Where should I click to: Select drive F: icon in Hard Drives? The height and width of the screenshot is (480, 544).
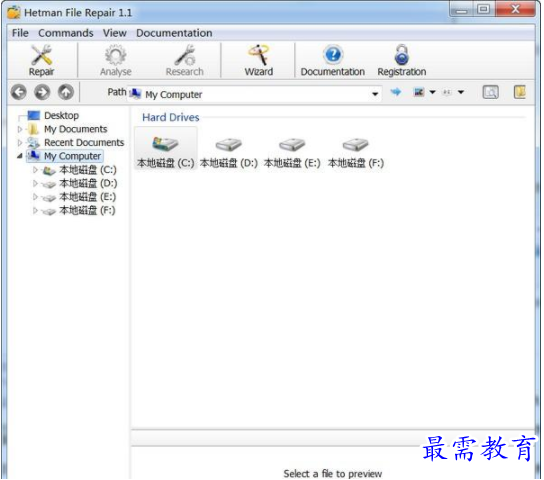coord(355,144)
